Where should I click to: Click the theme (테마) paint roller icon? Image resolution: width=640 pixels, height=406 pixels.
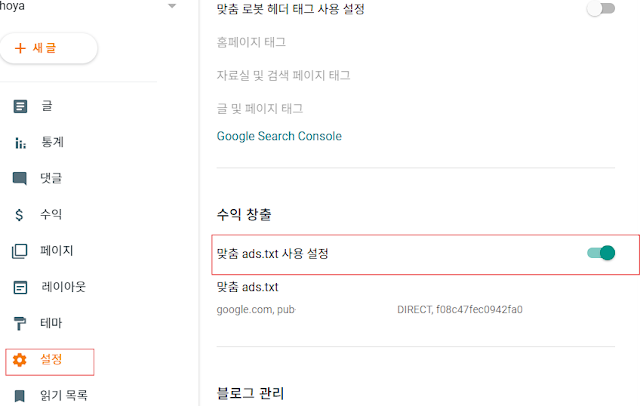(x=20, y=323)
